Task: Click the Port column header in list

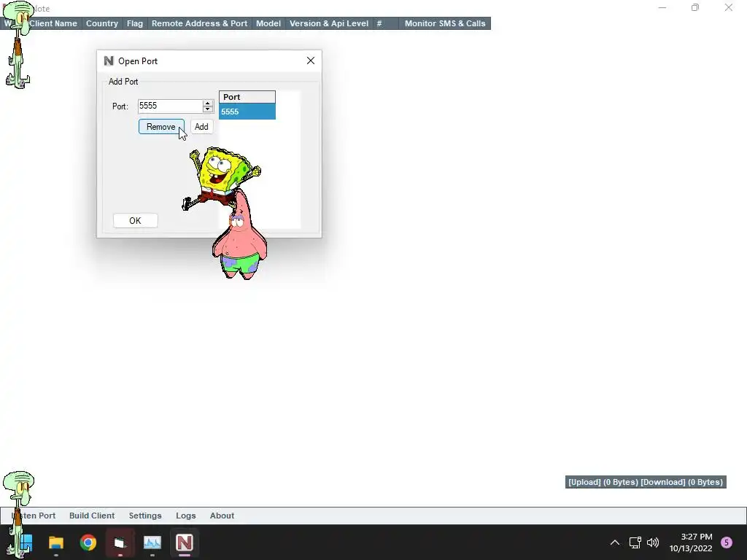Action: [247, 97]
